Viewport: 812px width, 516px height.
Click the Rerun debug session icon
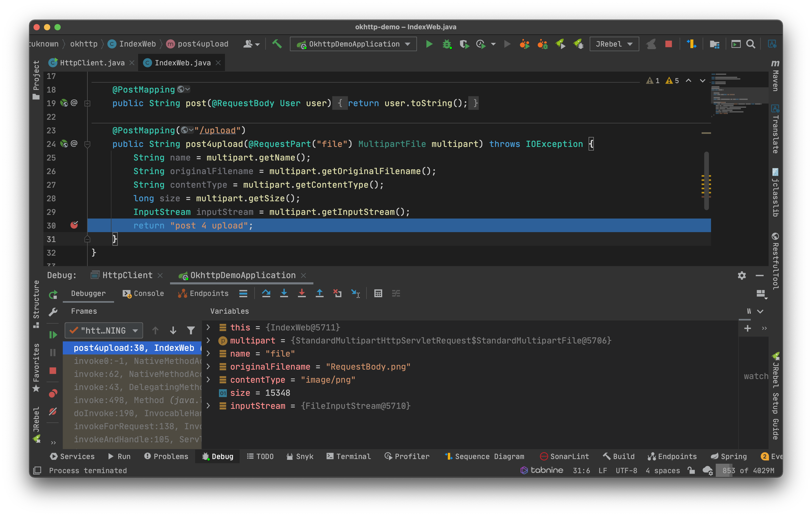(53, 295)
